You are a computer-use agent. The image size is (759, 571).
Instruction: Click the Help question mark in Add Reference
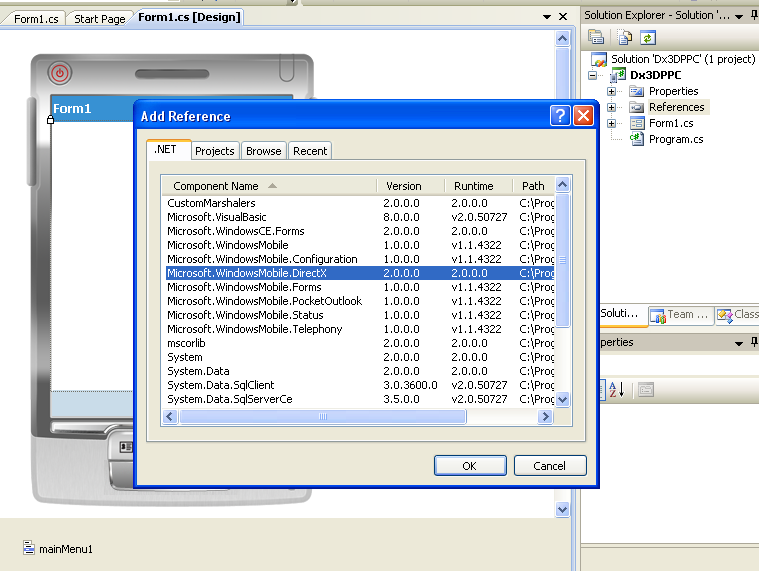(x=560, y=116)
